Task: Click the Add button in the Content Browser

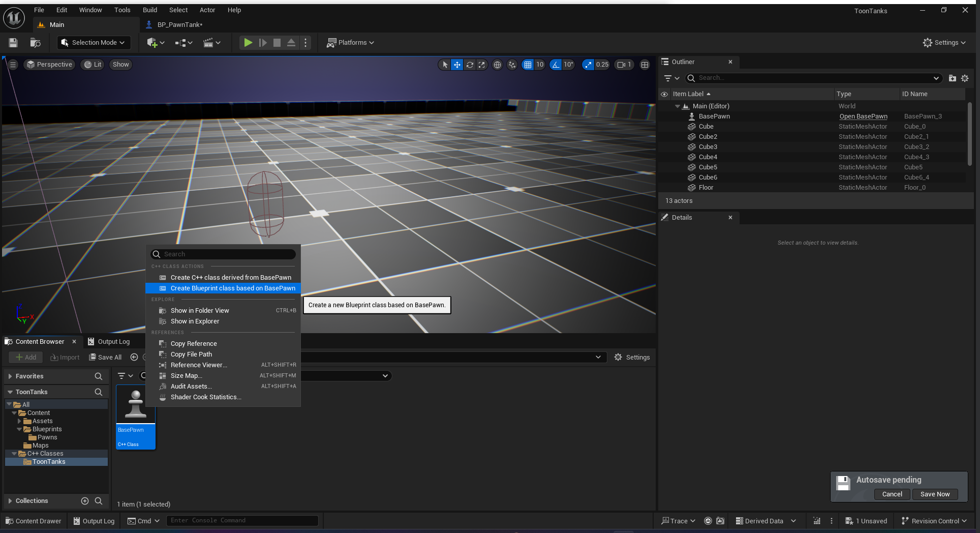Action: click(x=26, y=358)
